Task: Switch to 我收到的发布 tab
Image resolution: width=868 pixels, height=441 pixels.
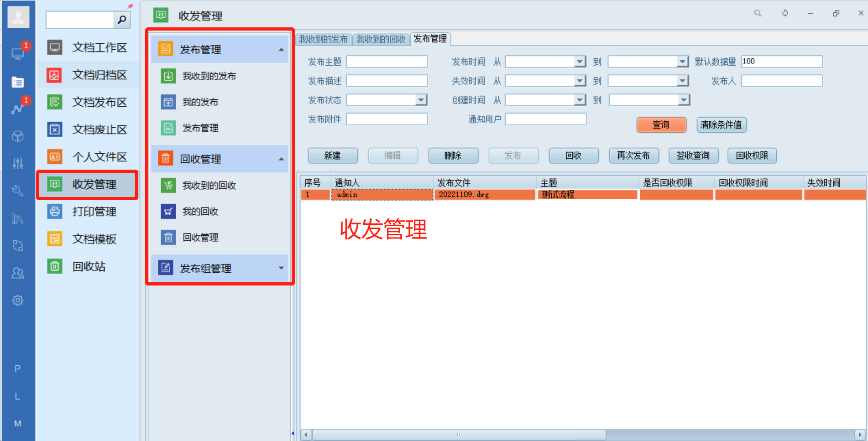Action: [x=323, y=39]
